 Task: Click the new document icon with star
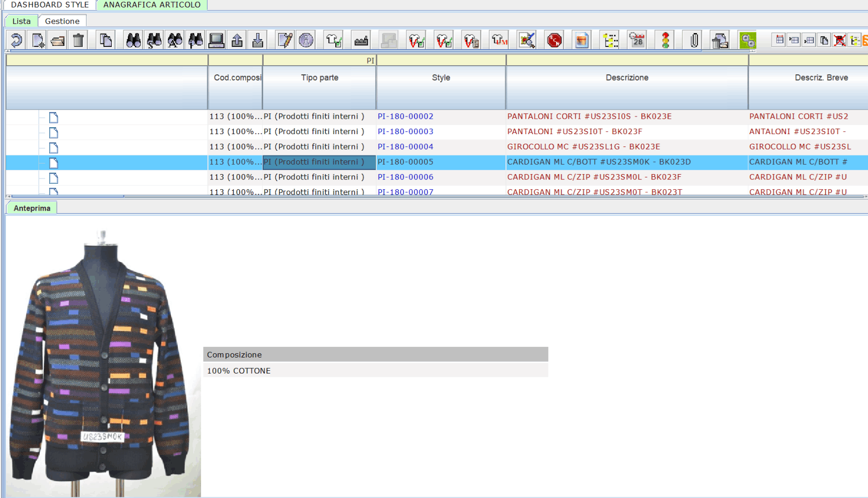click(38, 40)
